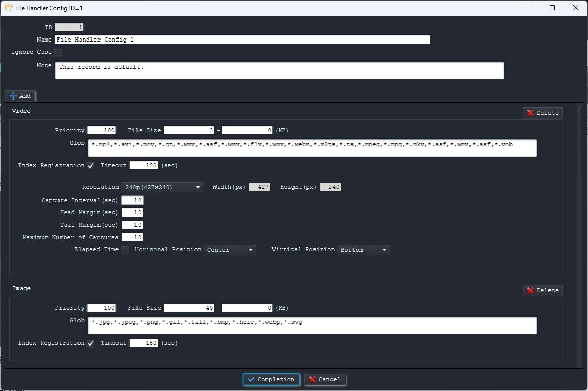Screen dimensions: 588x391
Task: Maximize the File Handler Config window
Action: click(x=552, y=8)
